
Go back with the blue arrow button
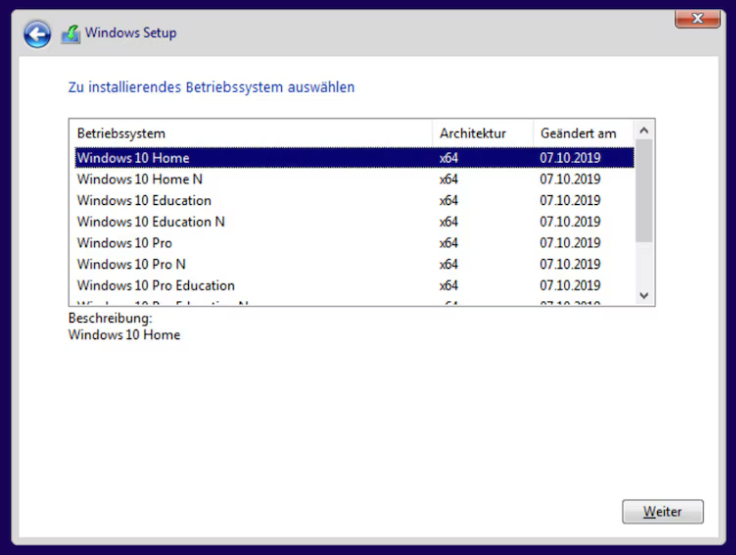[37, 34]
